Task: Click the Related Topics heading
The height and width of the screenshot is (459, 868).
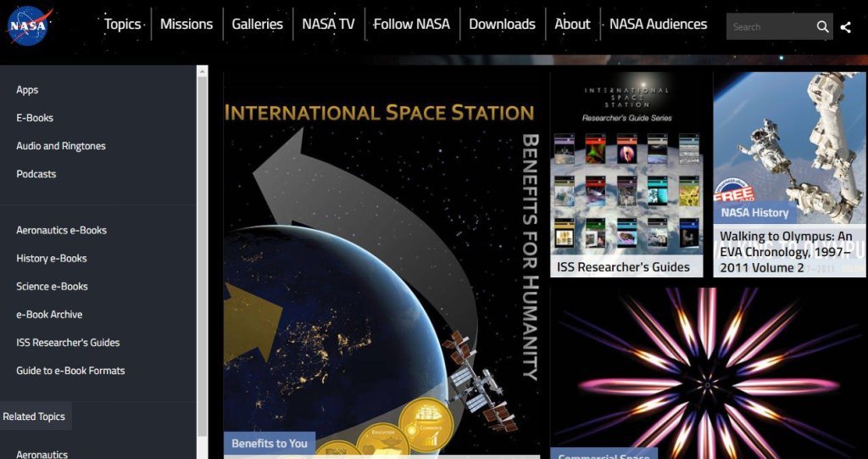Action: point(34,417)
